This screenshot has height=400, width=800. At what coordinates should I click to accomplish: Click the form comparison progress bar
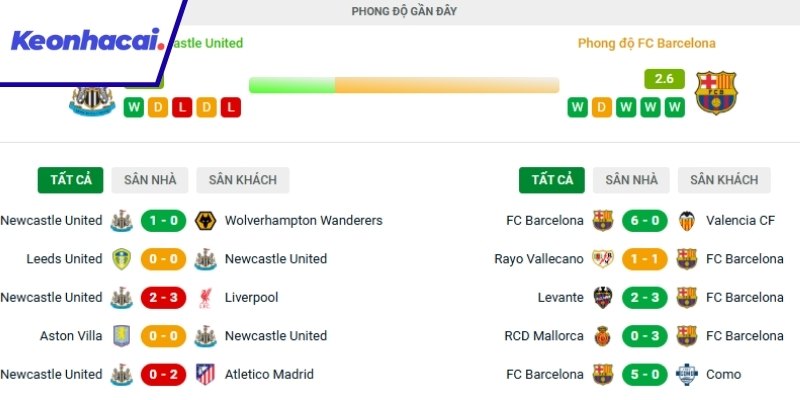pos(403,85)
